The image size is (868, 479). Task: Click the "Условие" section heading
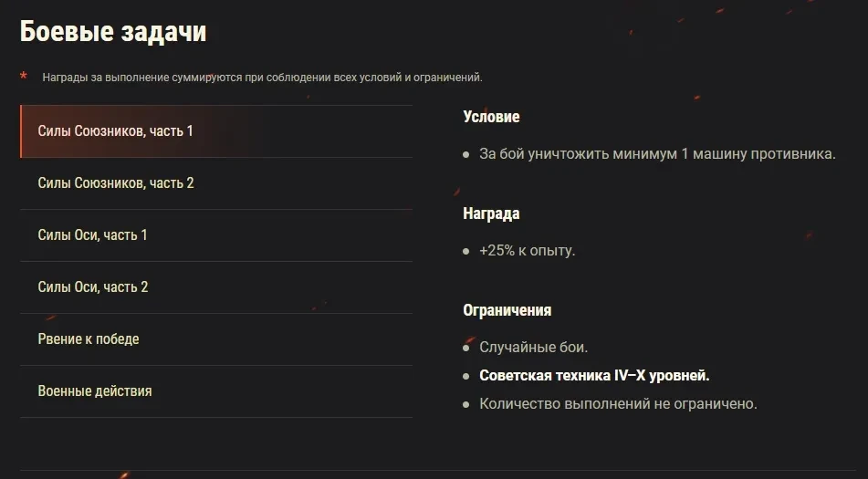491,117
